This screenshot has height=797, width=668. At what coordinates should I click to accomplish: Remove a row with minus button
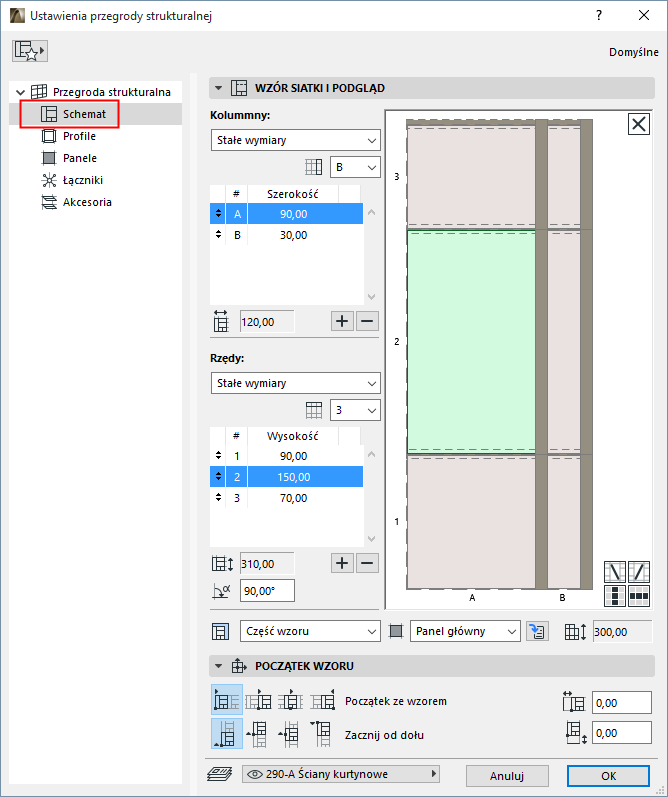coord(367,563)
